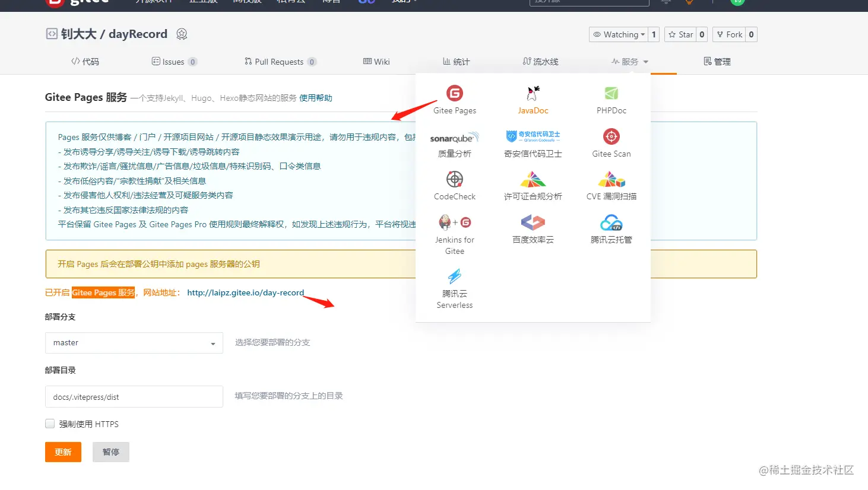Image resolution: width=868 pixels, height=490 pixels.
Task: Open the Gitee Scan service icon
Action: [x=612, y=136]
